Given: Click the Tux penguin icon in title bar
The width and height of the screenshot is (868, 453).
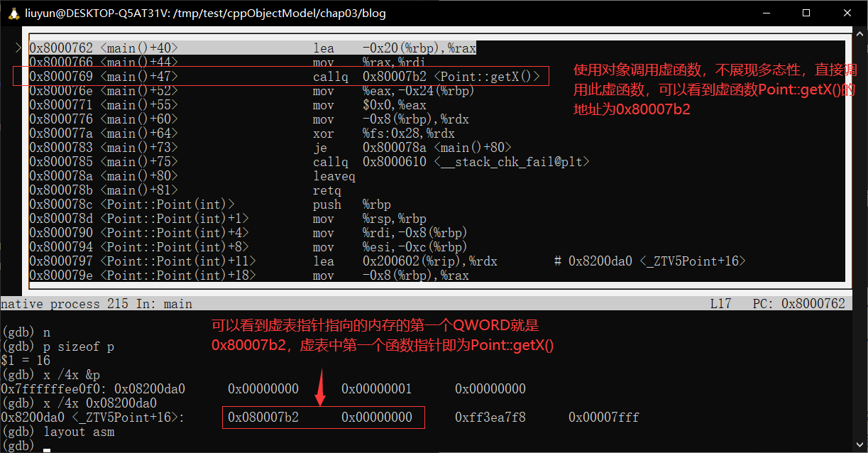Looking at the screenshot, I should click(11, 13).
